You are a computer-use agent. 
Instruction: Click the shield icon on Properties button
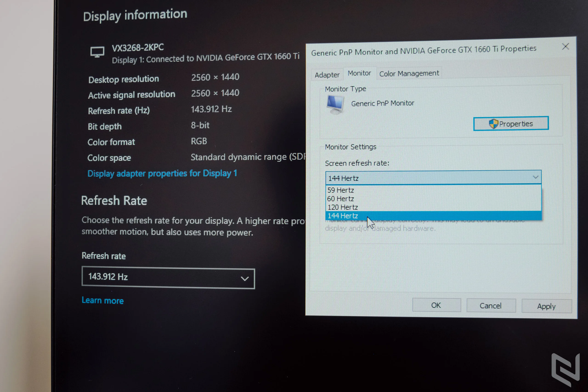493,124
